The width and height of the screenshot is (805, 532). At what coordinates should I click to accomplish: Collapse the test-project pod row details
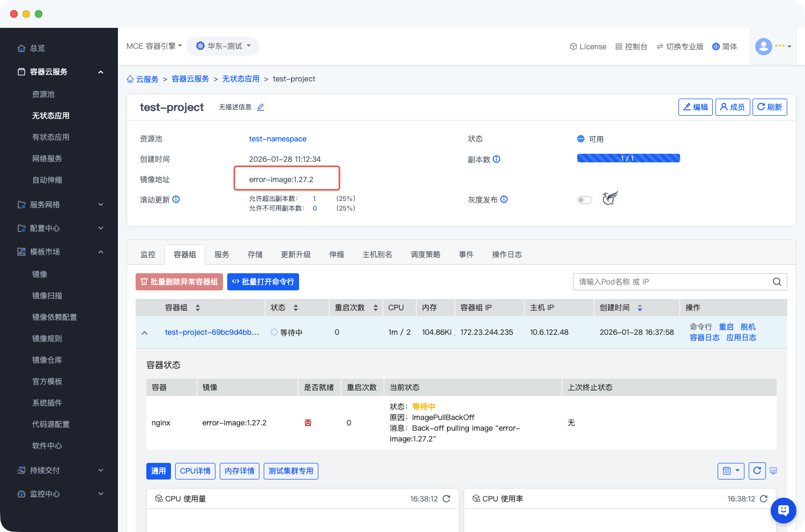click(x=145, y=333)
